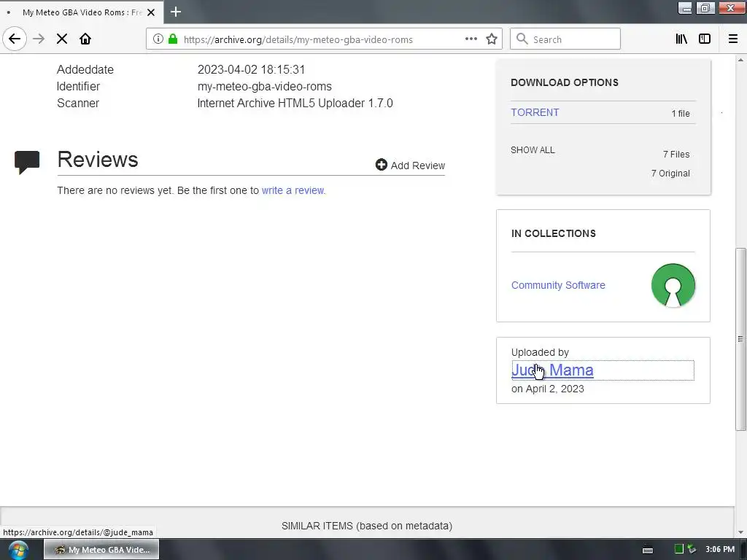The image size is (747, 560).
Task: Click the Uploaded by label
Action: pyautogui.click(x=540, y=352)
